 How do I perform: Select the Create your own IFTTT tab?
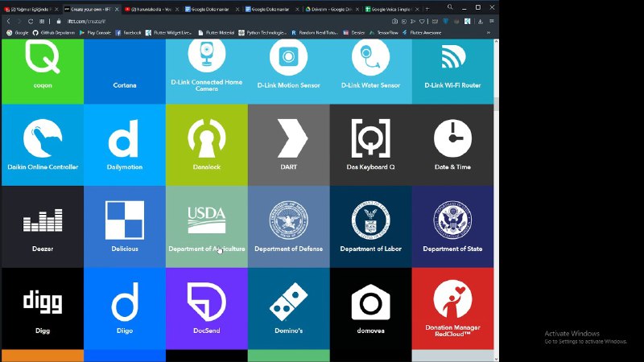[91, 9]
